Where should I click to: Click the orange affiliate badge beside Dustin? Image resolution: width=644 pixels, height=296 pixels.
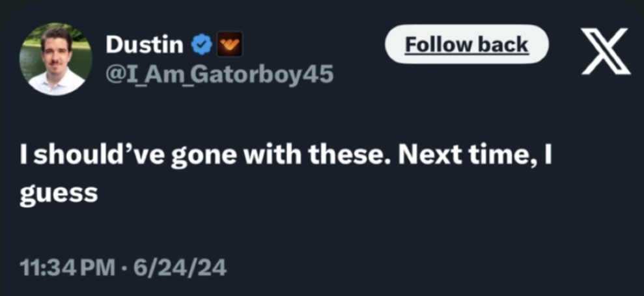(x=229, y=45)
